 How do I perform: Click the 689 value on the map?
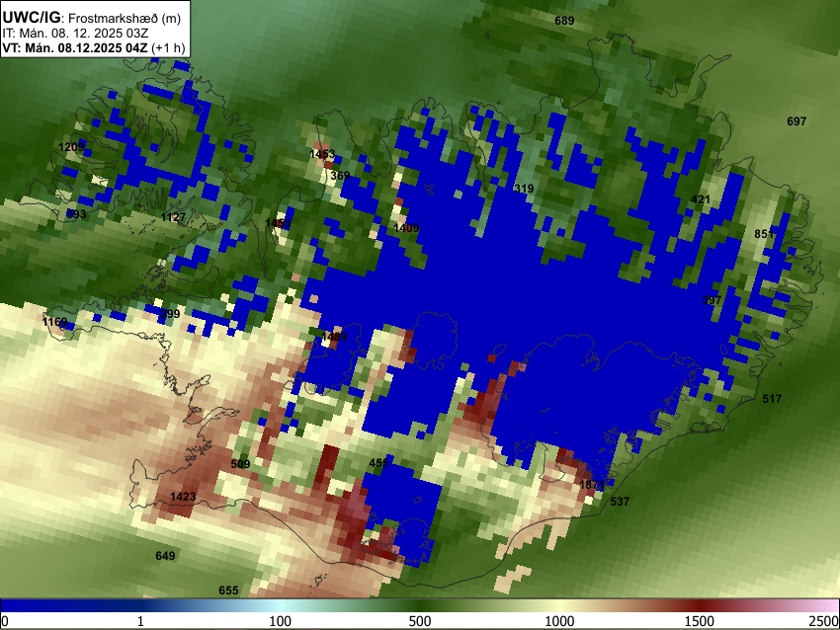click(564, 21)
